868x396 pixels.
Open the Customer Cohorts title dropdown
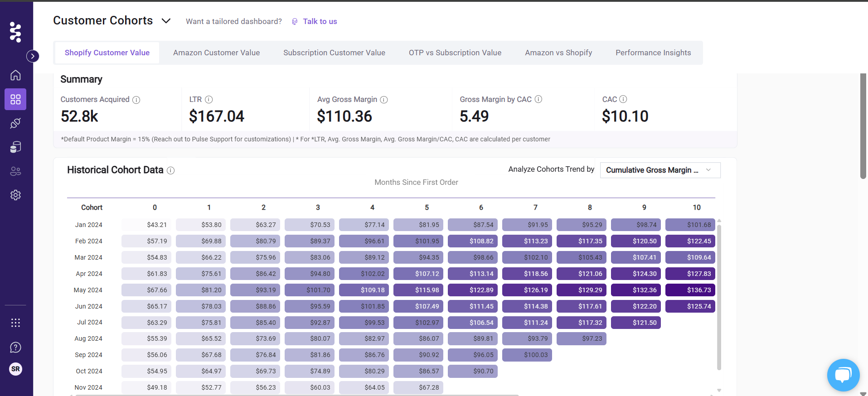pos(166,21)
